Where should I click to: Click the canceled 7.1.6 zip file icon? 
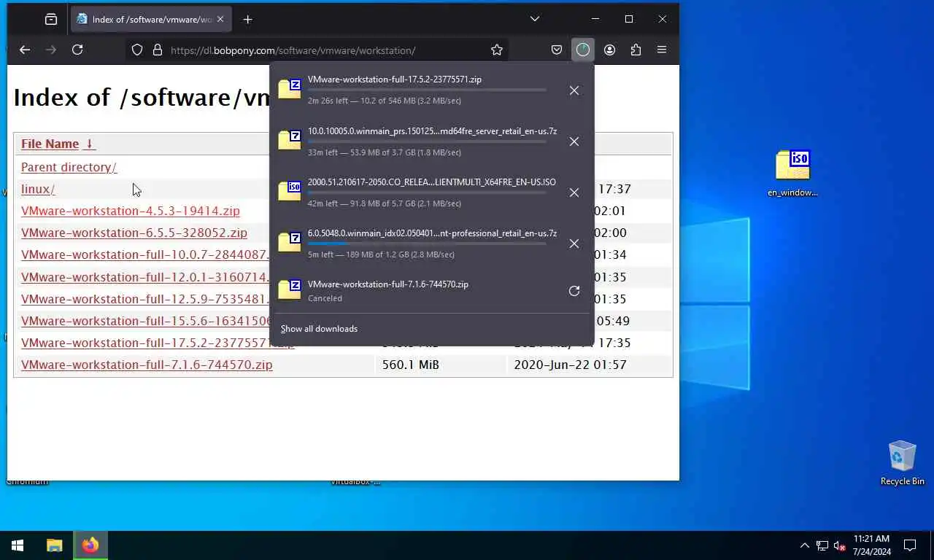pyautogui.click(x=290, y=289)
